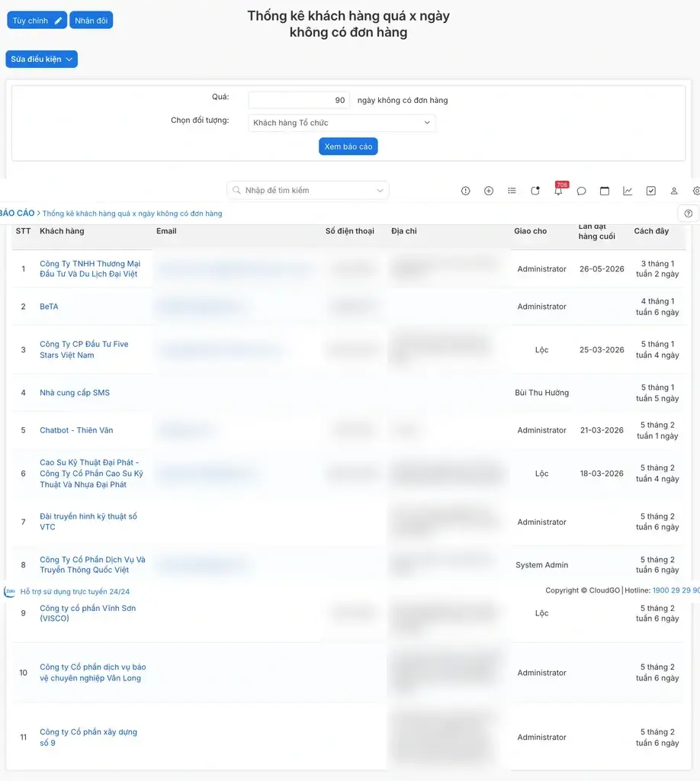700x781 pixels.
Task: Open the settings gear icon
Action: tap(696, 191)
